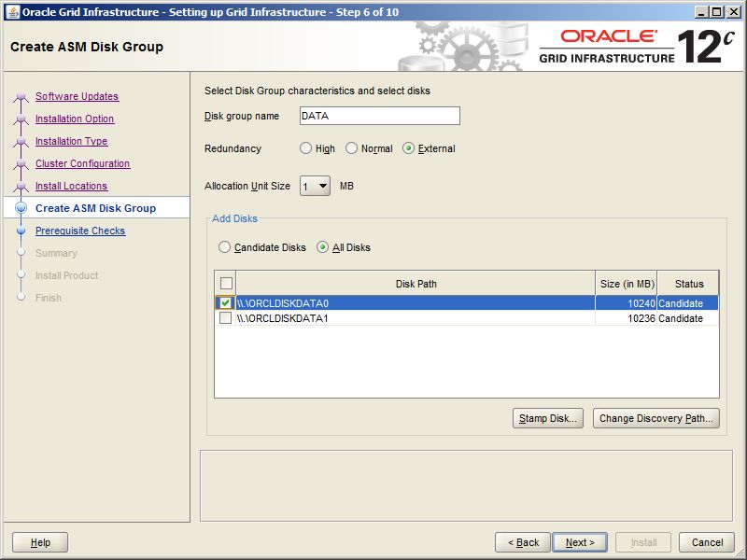Minimize the installer window
Viewport: 747px width, 560px height.
point(701,12)
